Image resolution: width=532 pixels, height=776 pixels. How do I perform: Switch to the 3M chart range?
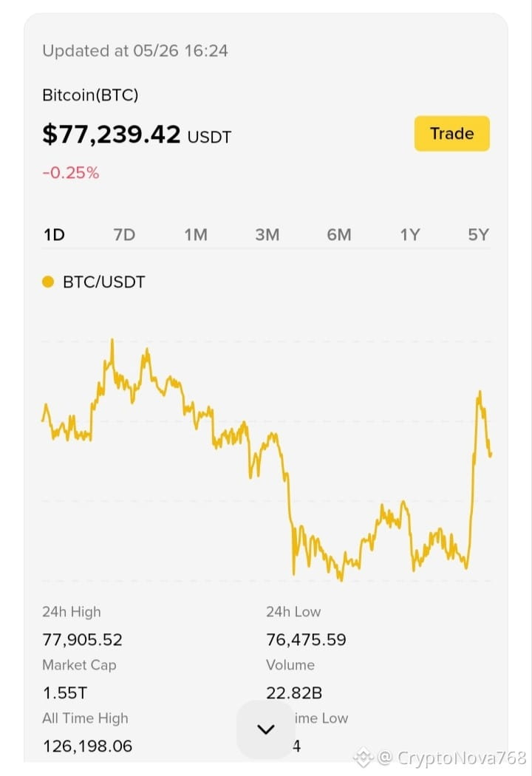(x=267, y=234)
